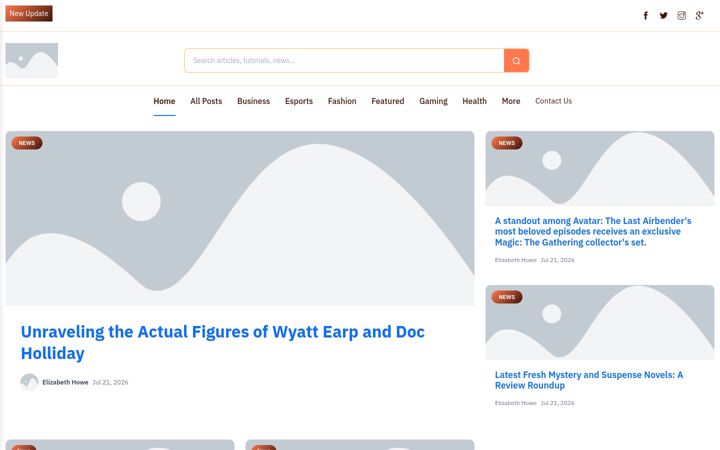Click the Jul 21, 2026 date under the Avatar article
Image resolution: width=720 pixels, height=450 pixels.
[557, 260]
